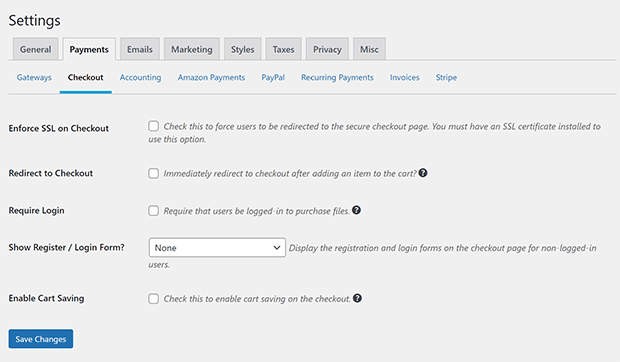
Task: Open the Accounting sub-section link
Action: [140, 77]
